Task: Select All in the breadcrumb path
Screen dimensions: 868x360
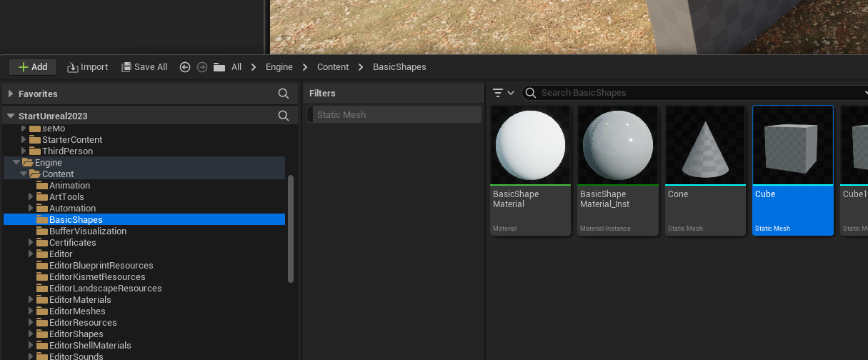Action: pyautogui.click(x=236, y=67)
